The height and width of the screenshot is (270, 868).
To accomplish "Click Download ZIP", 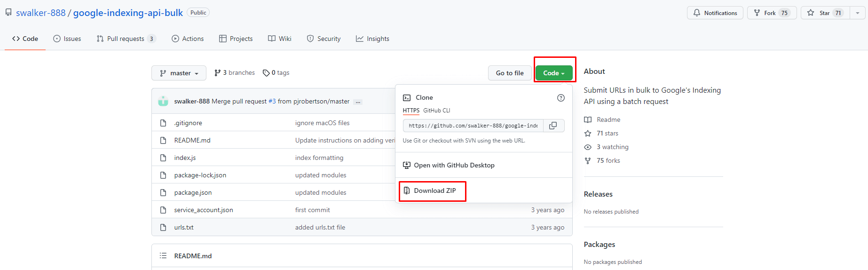I will point(430,191).
